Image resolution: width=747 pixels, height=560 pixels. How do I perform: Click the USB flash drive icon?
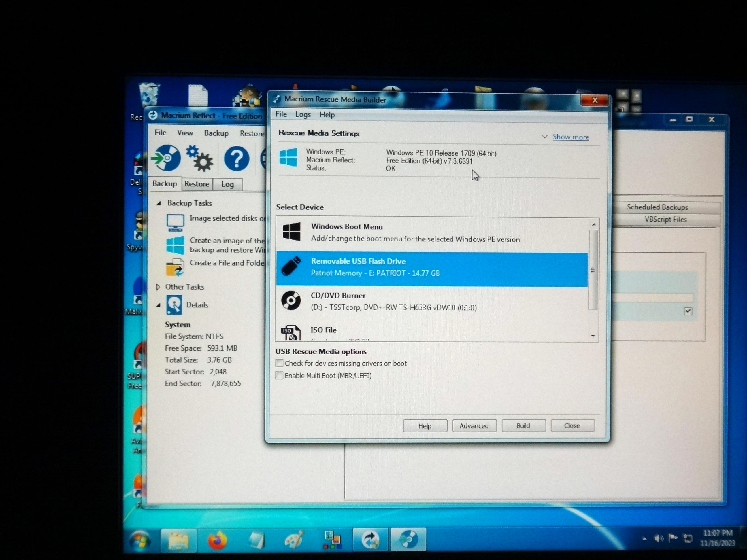tap(291, 266)
